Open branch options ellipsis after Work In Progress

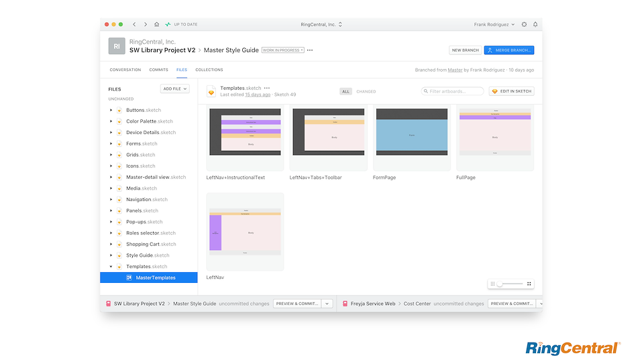(310, 50)
